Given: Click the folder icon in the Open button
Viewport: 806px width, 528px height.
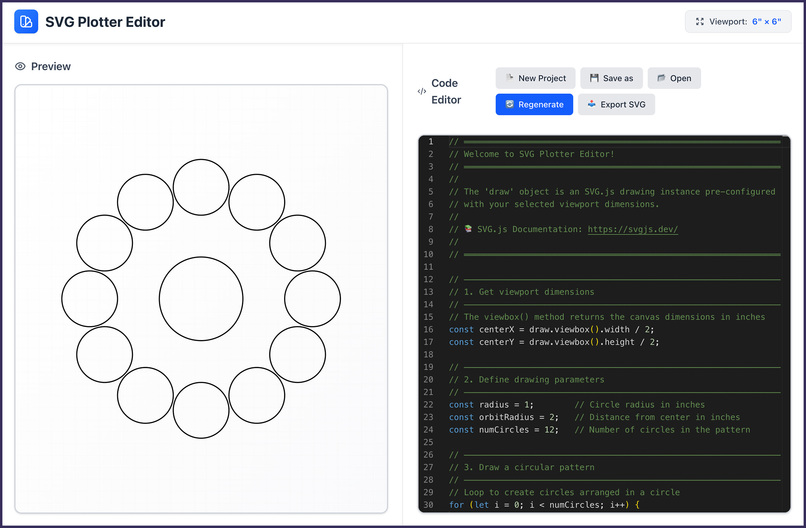Looking at the screenshot, I should click(661, 78).
